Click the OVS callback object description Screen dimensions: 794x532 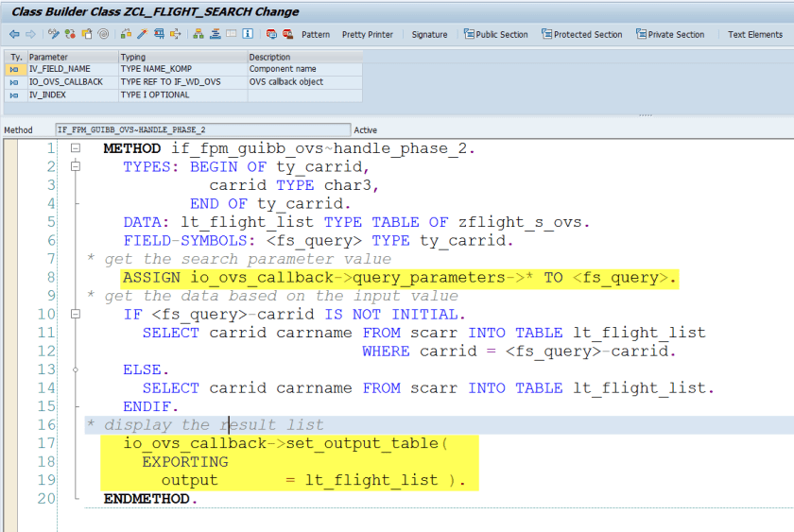pos(304,82)
